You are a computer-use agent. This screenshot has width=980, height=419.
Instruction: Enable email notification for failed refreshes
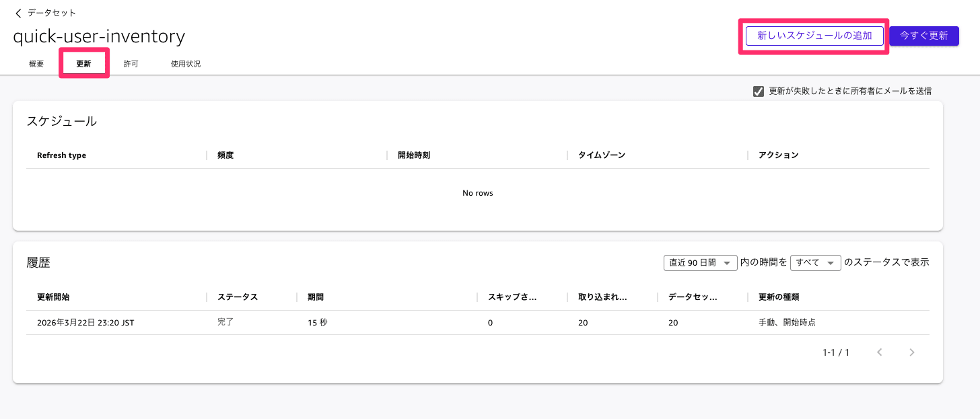pos(759,91)
